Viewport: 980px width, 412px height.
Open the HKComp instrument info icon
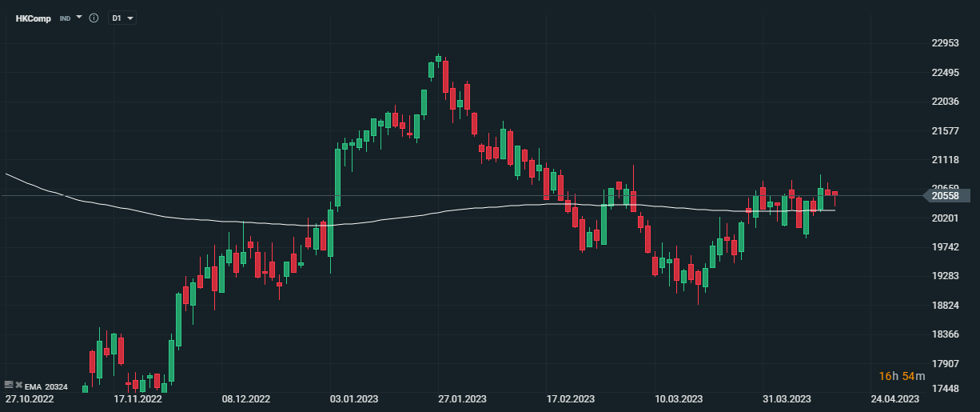pyautogui.click(x=94, y=18)
